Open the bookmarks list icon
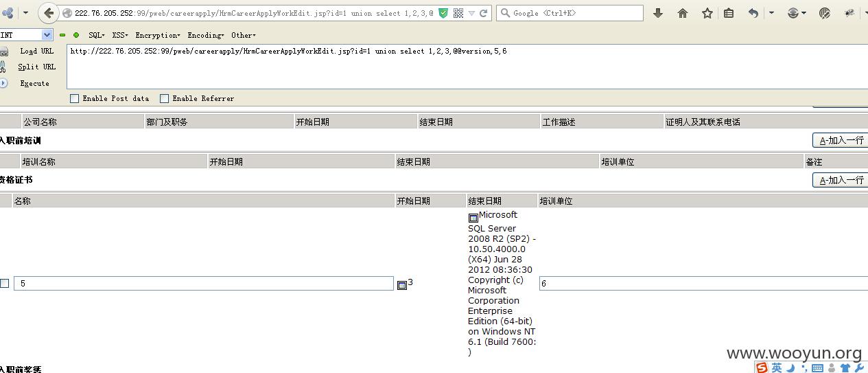The image size is (868, 373). (x=729, y=13)
